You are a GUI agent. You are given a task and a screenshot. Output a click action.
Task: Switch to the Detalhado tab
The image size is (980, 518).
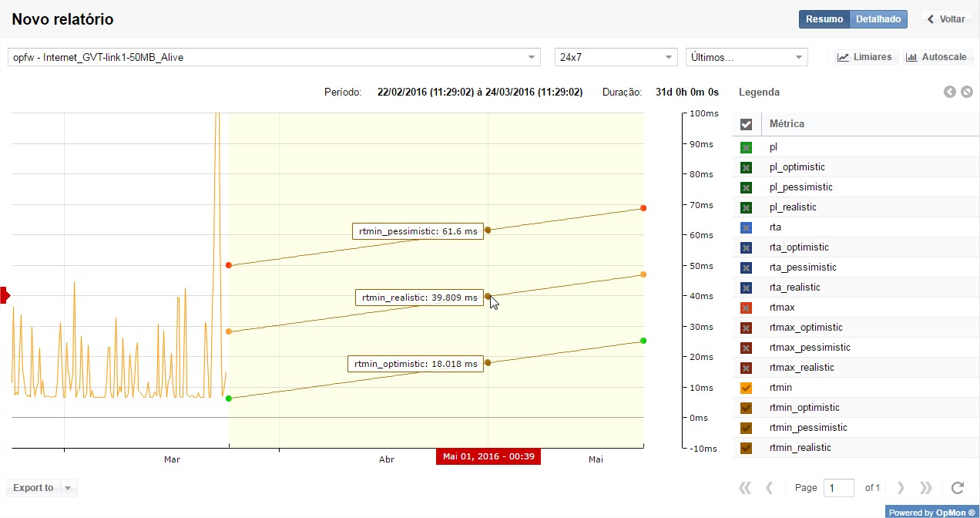[878, 19]
